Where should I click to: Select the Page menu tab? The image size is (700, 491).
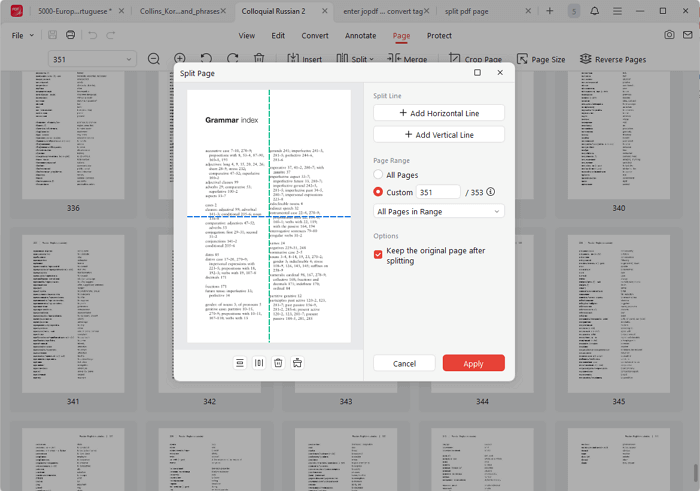click(401, 36)
